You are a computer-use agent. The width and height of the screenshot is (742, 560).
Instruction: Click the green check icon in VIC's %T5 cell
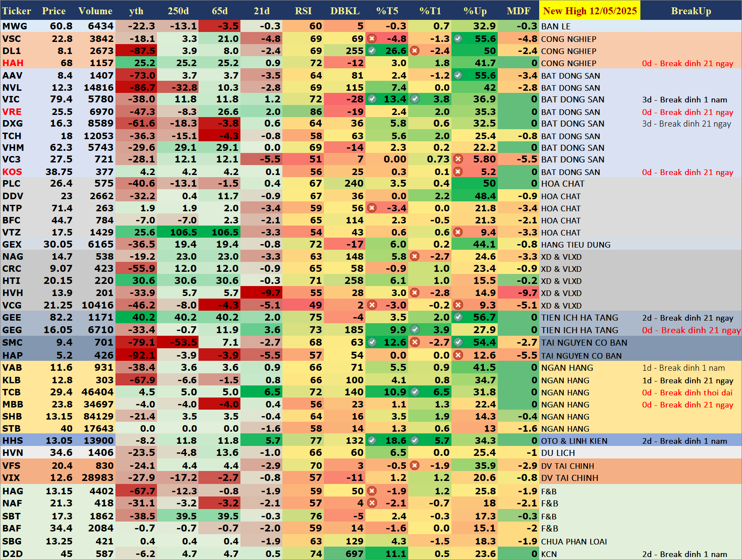point(372,99)
